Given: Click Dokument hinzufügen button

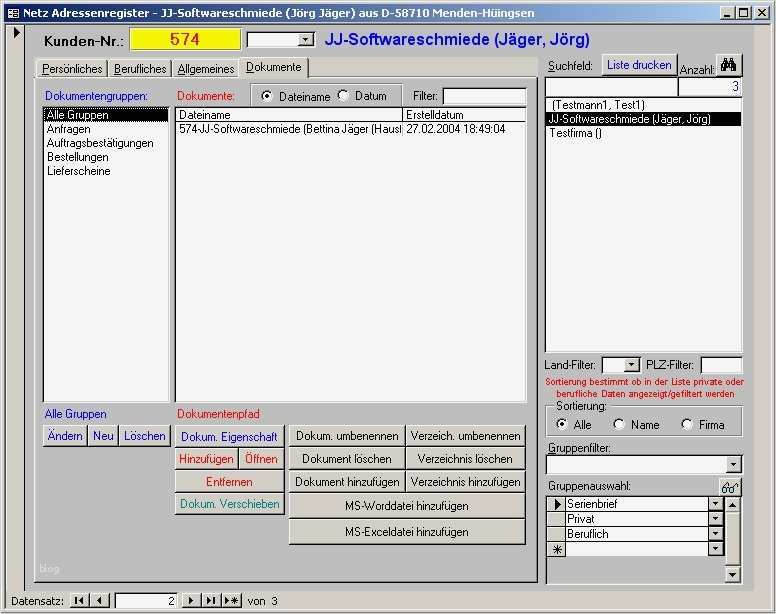Looking at the screenshot, I should point(347,482).
